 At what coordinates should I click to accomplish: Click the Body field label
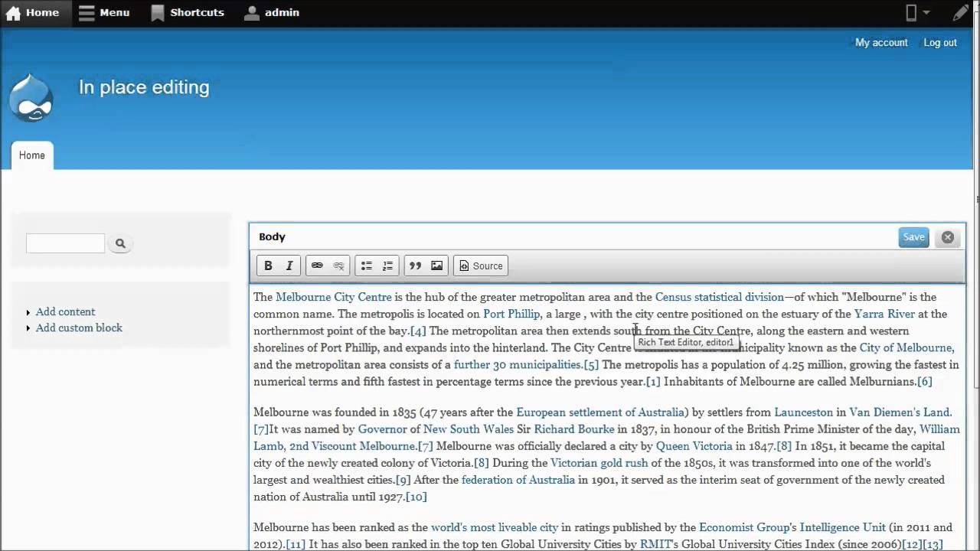coord(272,237)
